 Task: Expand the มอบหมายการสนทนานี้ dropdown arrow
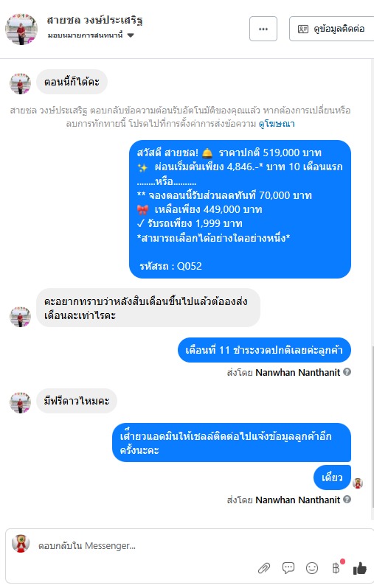point(131,35)
